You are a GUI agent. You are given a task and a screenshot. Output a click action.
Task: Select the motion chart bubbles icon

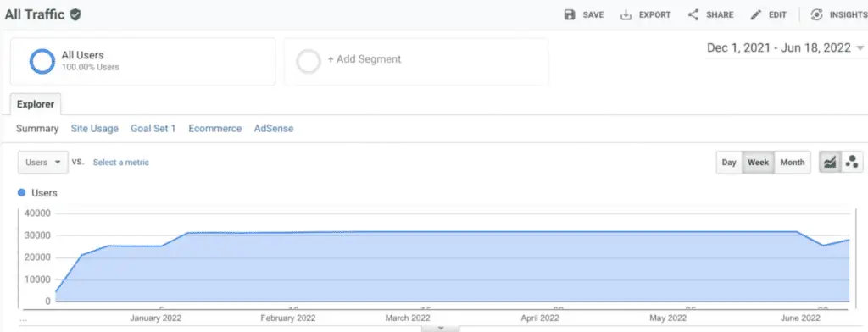click(853, 162)
